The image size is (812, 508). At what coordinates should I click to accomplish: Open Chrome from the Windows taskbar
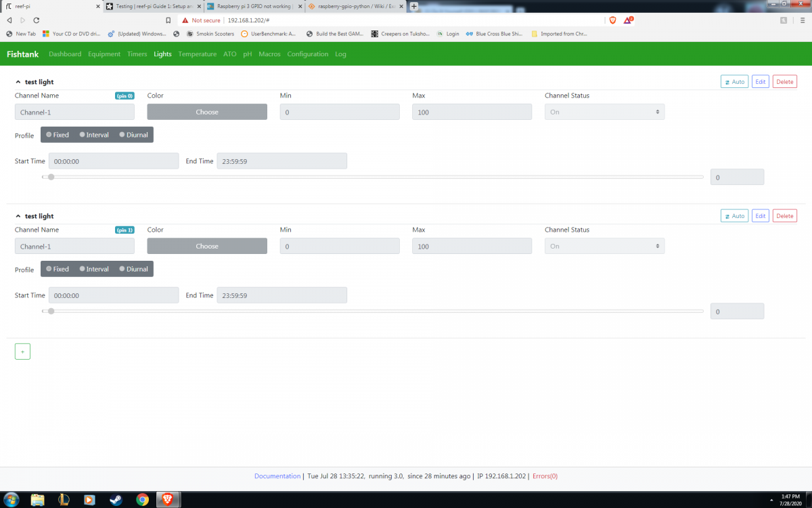click(142, 500)
